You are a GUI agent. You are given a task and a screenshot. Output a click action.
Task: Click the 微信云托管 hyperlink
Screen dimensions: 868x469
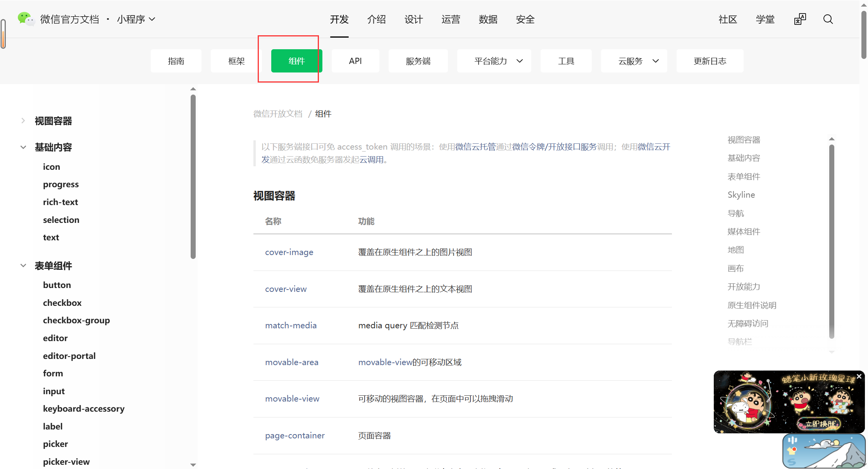(475, 147)
